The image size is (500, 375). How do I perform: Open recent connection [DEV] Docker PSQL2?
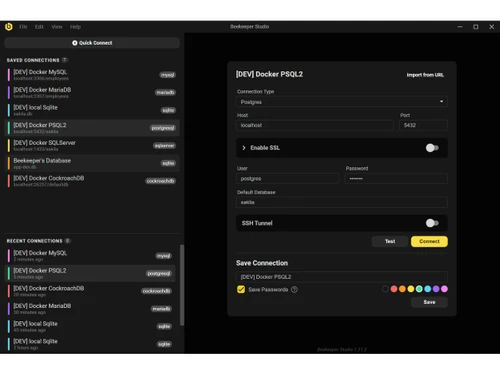90,273
